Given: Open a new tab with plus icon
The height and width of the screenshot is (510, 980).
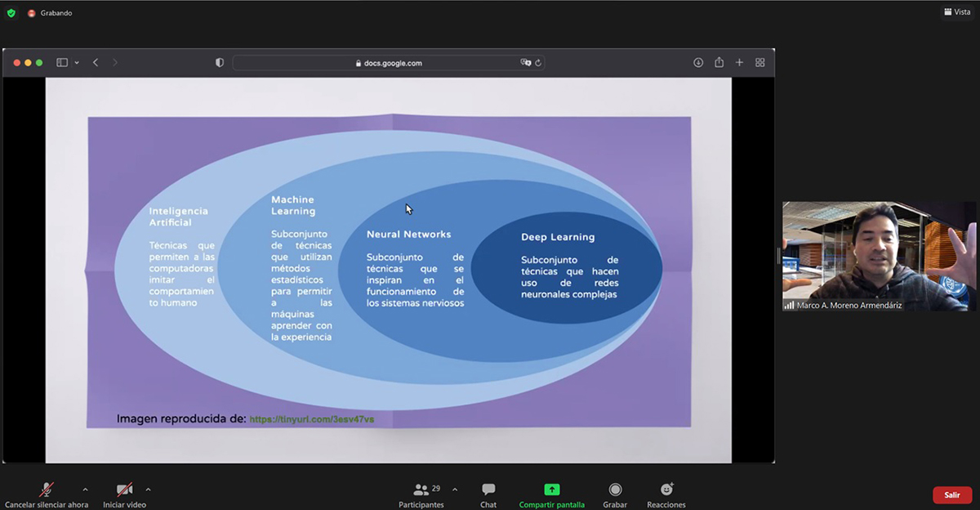Looking at the screenshot, I should click(739, 62).
